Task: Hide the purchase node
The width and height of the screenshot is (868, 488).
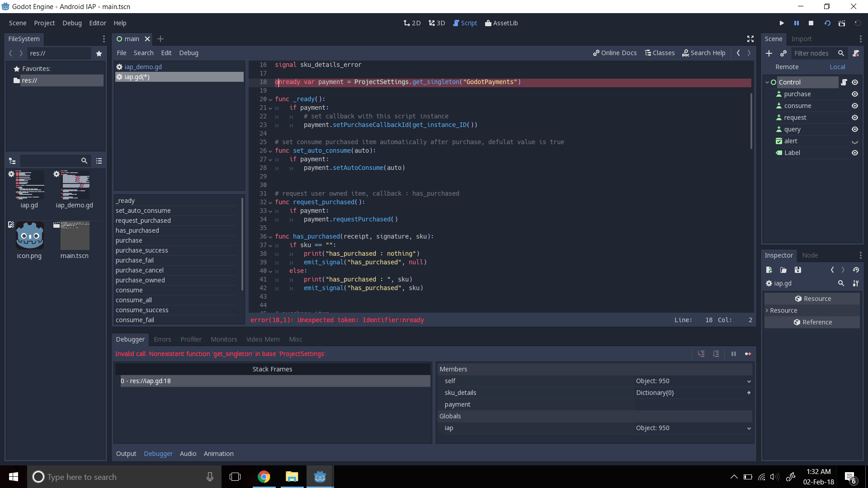Action: (x=855, y=94)
